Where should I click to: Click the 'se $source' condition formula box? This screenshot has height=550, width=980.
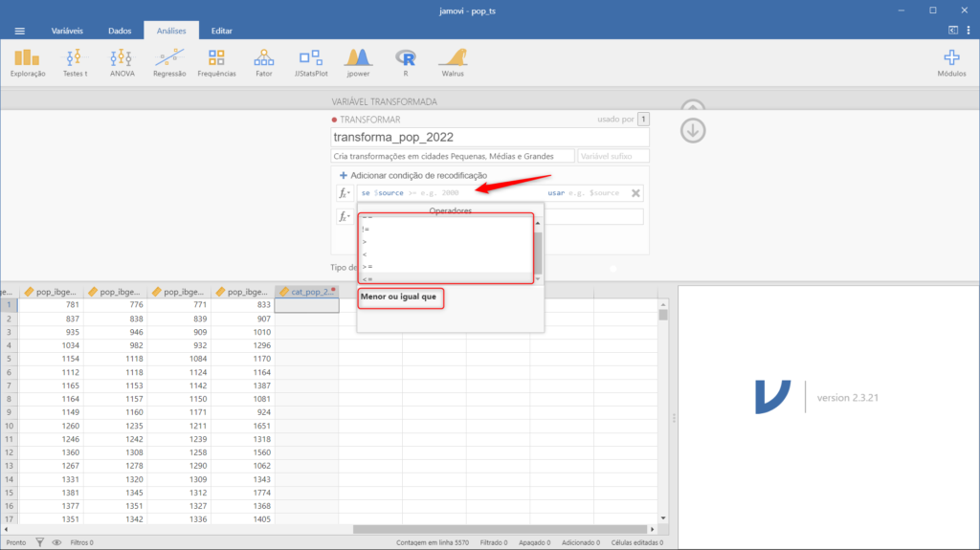(450, 193)
